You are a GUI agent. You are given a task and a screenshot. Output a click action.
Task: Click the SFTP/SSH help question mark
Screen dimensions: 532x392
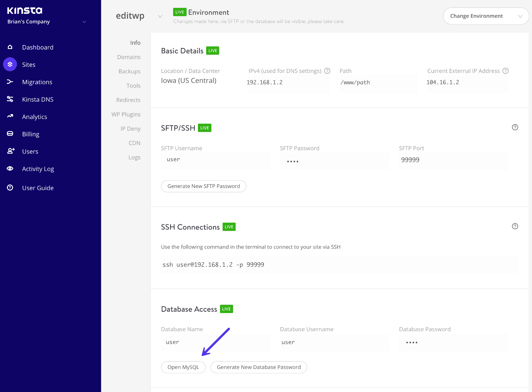click(x=515, y=127)
